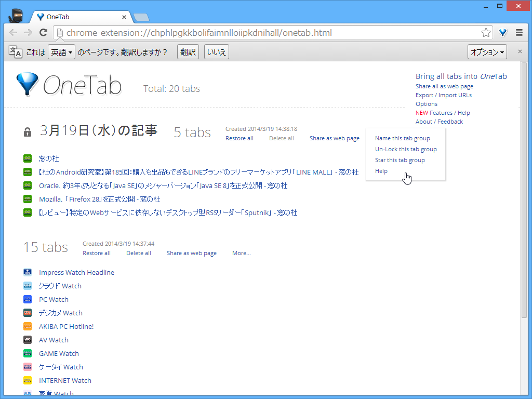Screen dimensions: 532x399
Task: Expand More... for 15 tabs group
Action: tap(241, 253)
